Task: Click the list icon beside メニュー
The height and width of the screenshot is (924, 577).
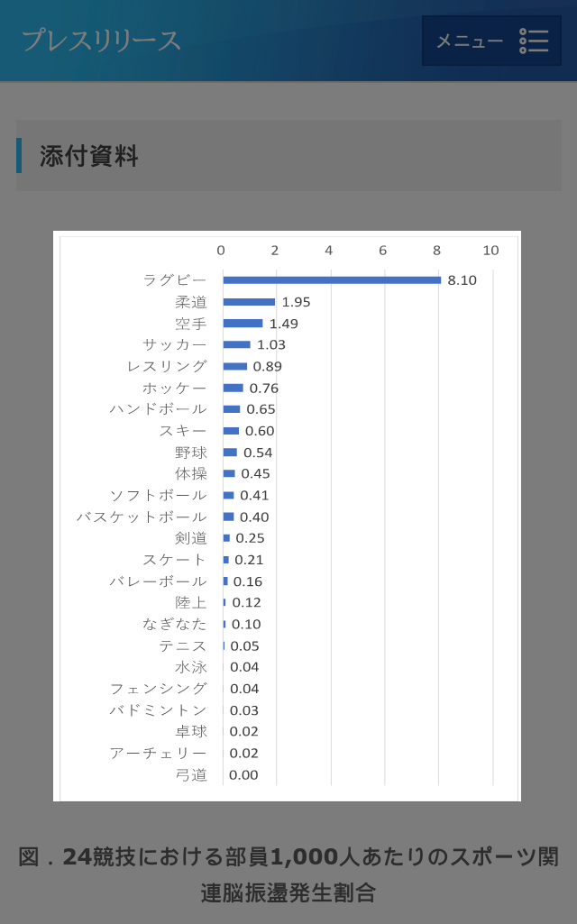Action: tap(534, 41)
